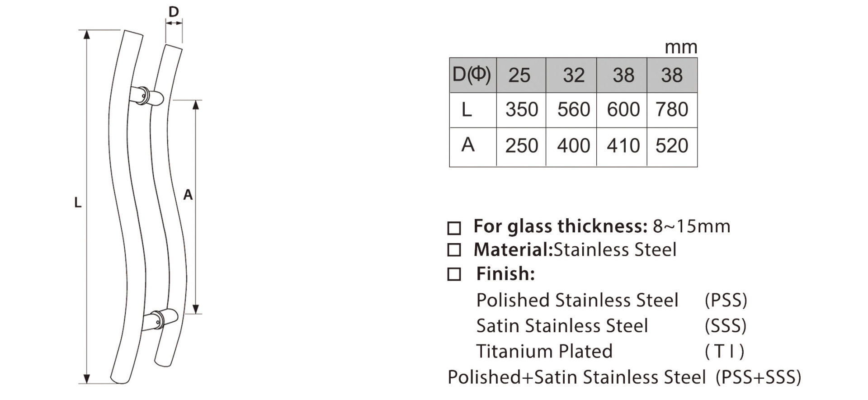Click the A dimension label in diagram
Screen dimensions: 868x400
[x=188, y=195]
